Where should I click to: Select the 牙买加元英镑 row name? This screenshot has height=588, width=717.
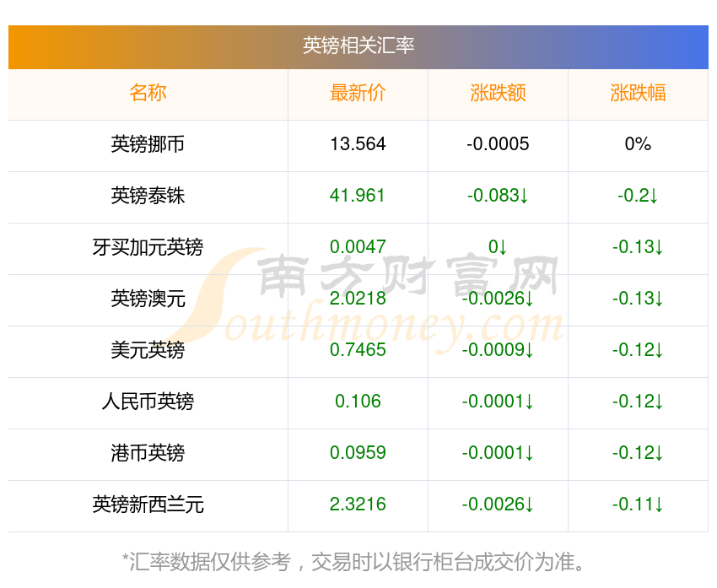coord(148,247)
